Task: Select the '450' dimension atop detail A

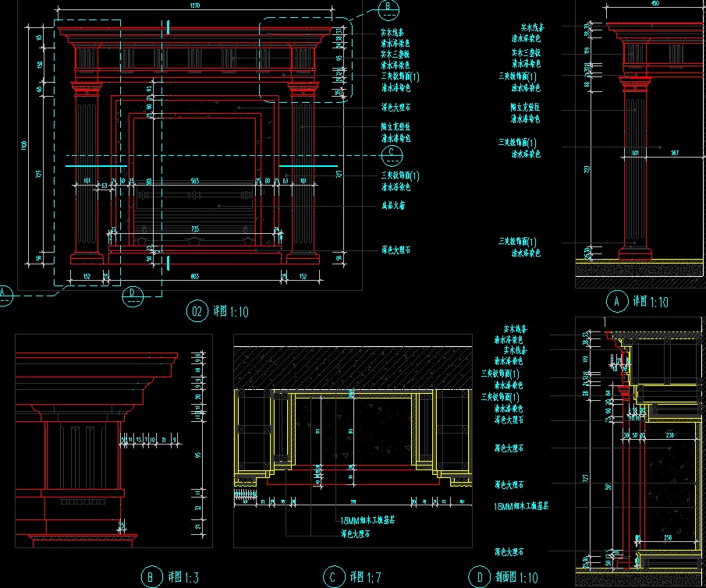Action: 655,3
